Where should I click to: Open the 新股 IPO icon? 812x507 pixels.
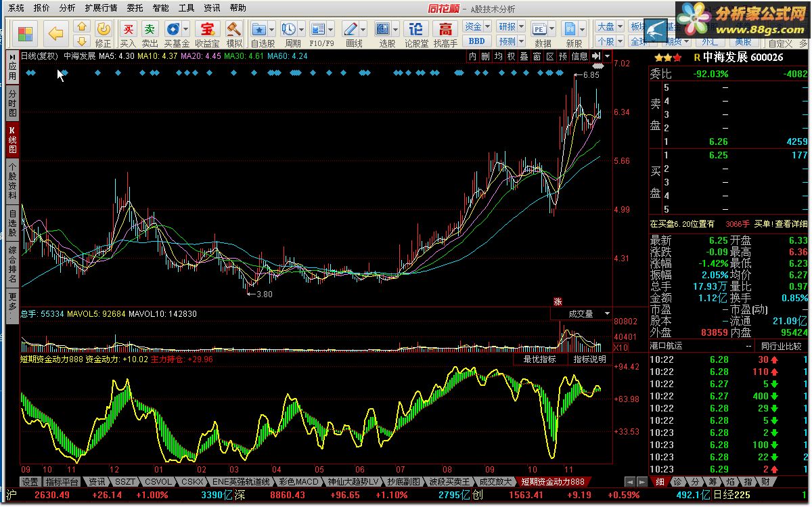(570, 29)
